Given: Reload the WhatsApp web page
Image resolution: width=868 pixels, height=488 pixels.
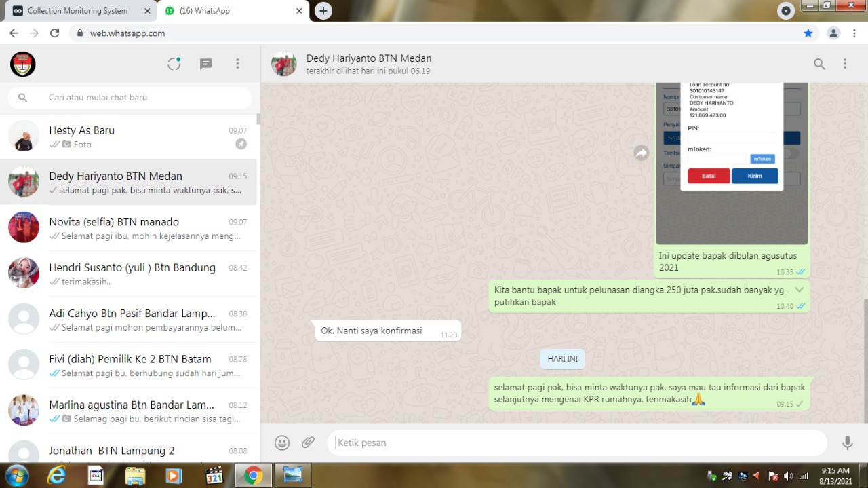Looking at the screenshot, I should pos(55,33).
